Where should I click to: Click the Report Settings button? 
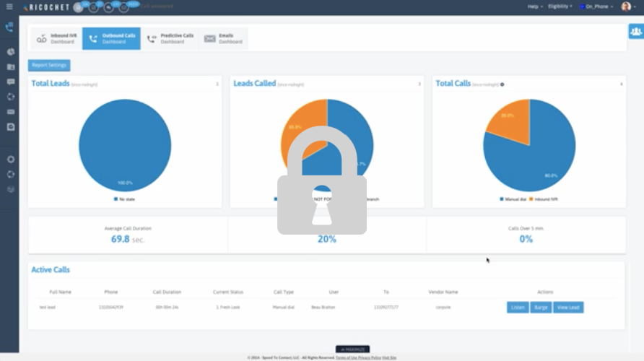49,65
